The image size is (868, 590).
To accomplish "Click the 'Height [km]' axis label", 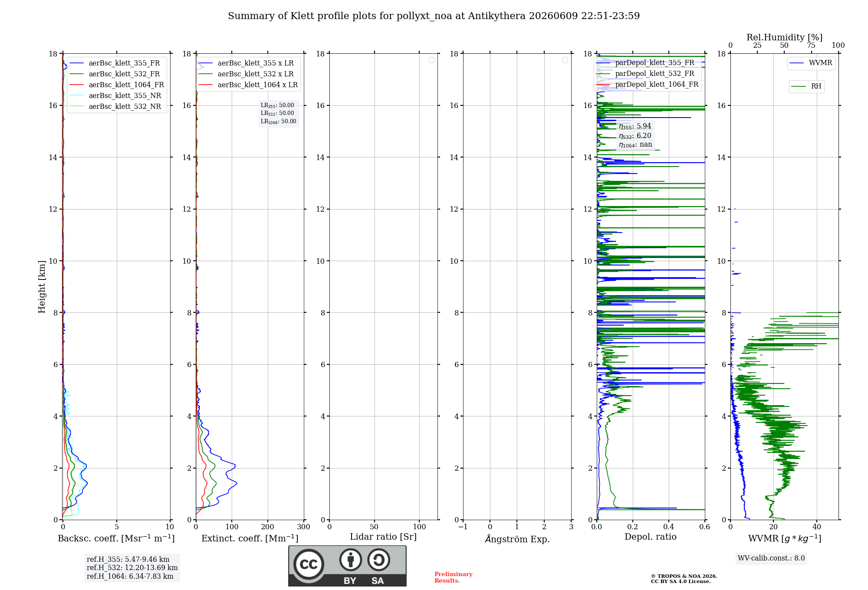I will coord(42,287).
